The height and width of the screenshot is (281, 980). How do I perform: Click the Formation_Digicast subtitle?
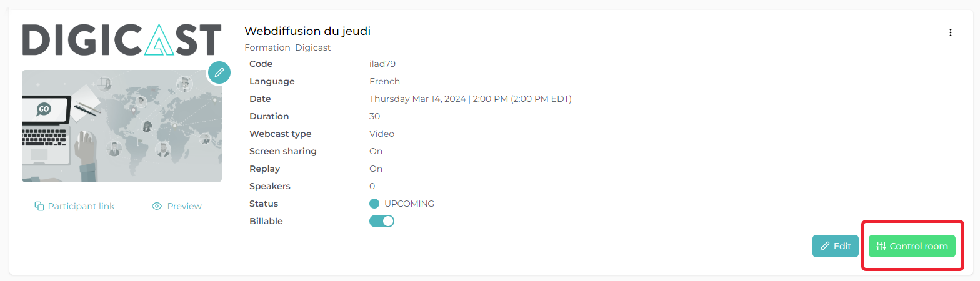coord(287,47)
